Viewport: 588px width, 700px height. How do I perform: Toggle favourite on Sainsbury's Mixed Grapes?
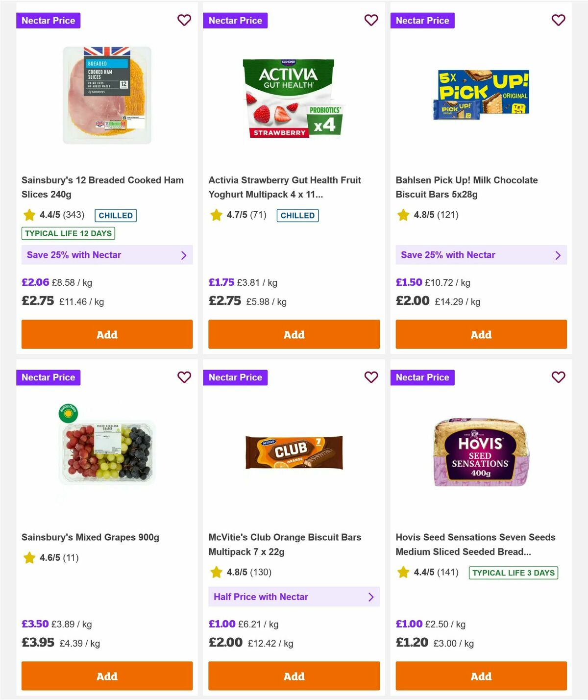coord(184,377)
